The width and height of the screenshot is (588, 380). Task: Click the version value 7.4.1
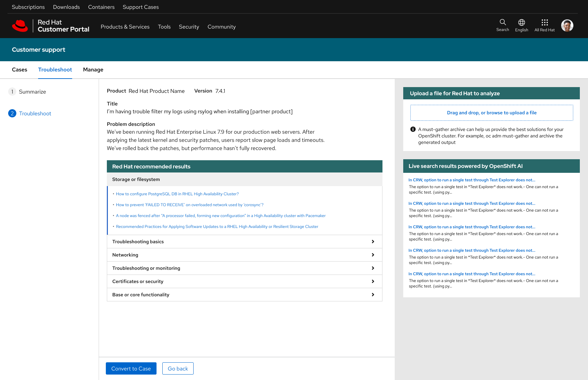click(x=220, y=91)
